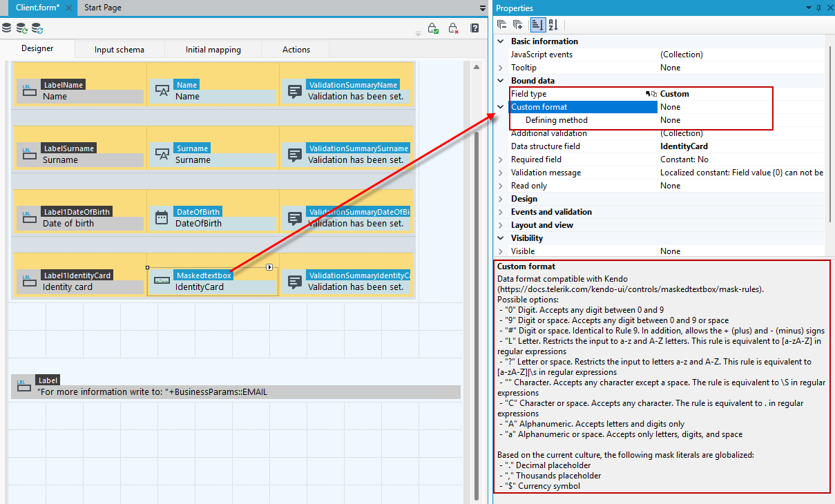Click the Data structure field value IdentityCard
Screen dimensions: 835x504
click(x=684, y=146)
